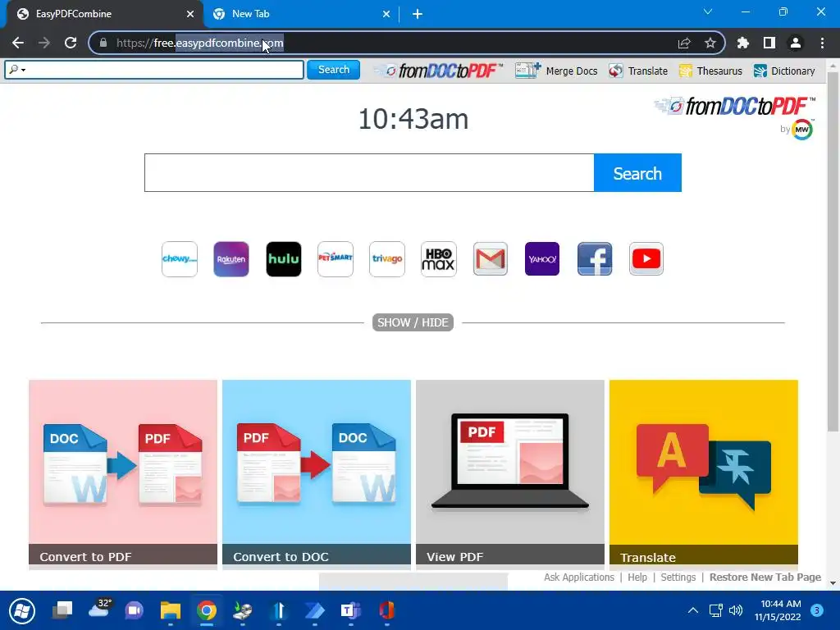Open the notification center badge
The width and height of the screenshot is (840, 630).
(x=817, y=610)
